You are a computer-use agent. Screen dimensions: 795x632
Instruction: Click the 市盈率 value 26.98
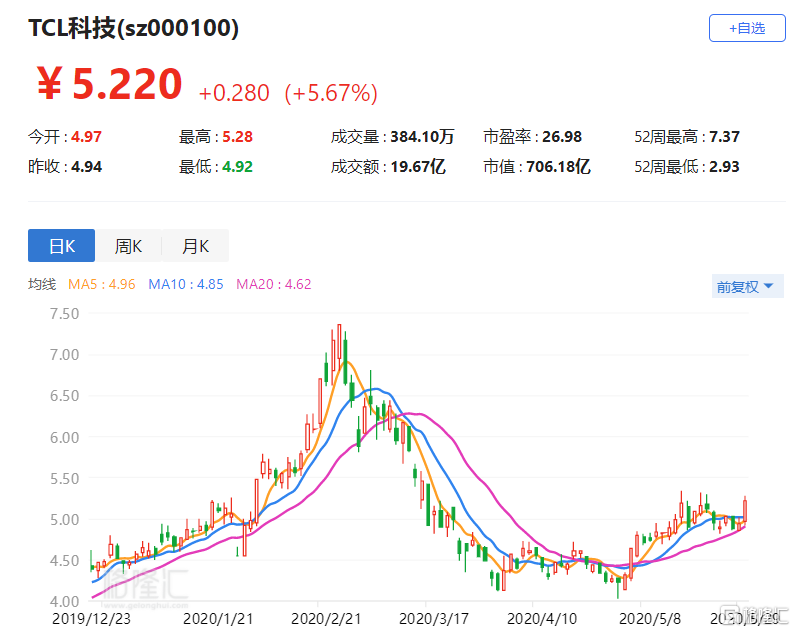pos(560,136)
